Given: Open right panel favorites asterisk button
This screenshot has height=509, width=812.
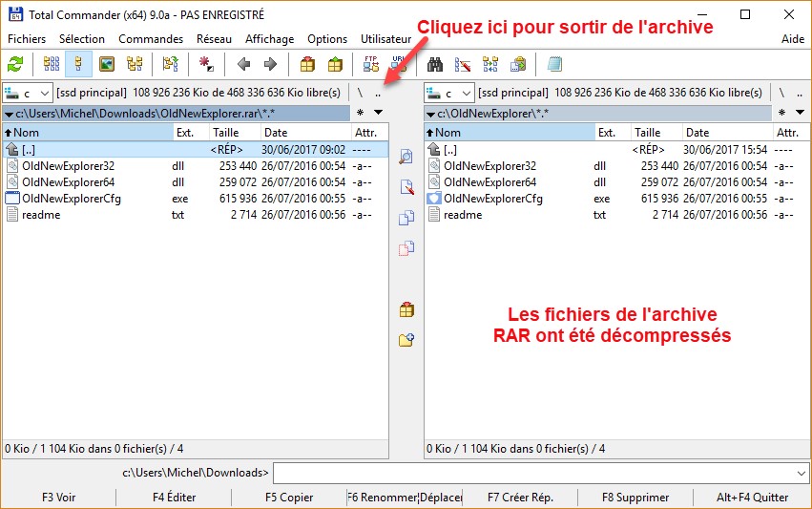Looking at the screenshot, I should pos(782,113).
